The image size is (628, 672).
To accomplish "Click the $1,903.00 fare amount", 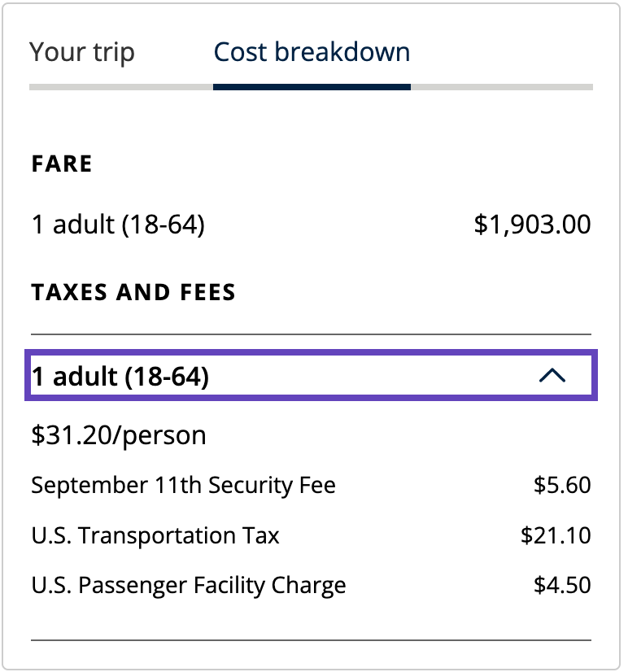I will [532, 225].
